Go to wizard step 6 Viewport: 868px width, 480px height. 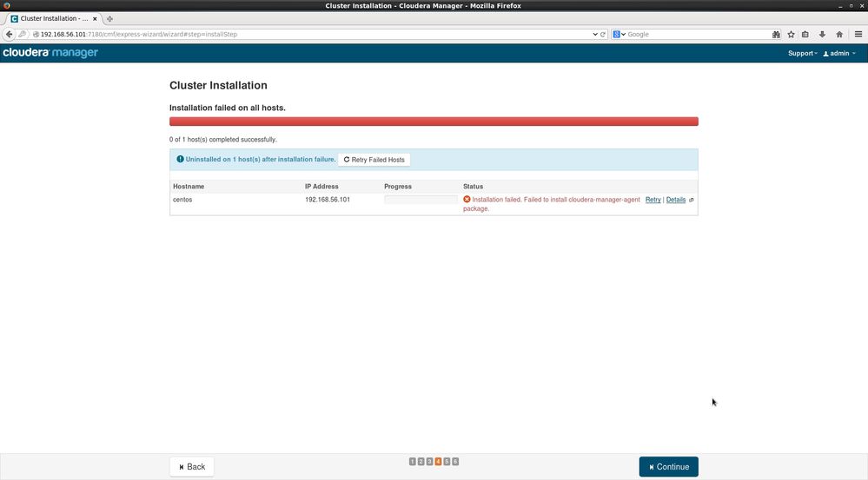click(x=455, y=462)
